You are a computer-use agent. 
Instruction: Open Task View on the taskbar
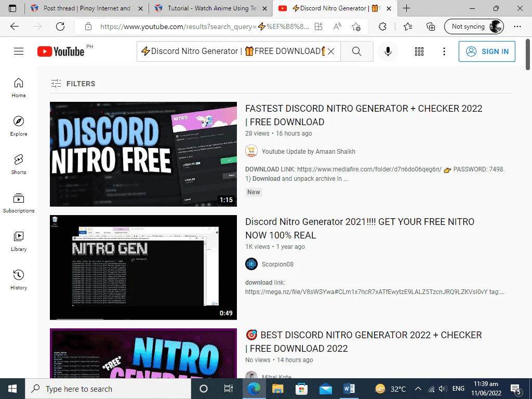[229, 389]
